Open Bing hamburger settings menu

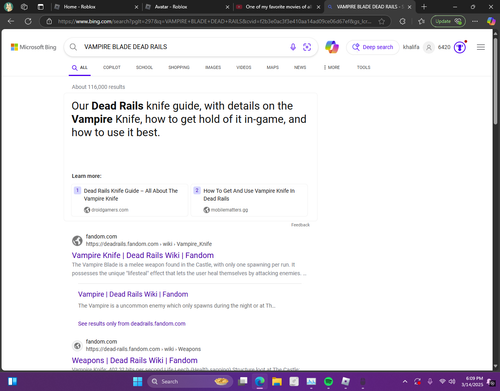point(481,47)
